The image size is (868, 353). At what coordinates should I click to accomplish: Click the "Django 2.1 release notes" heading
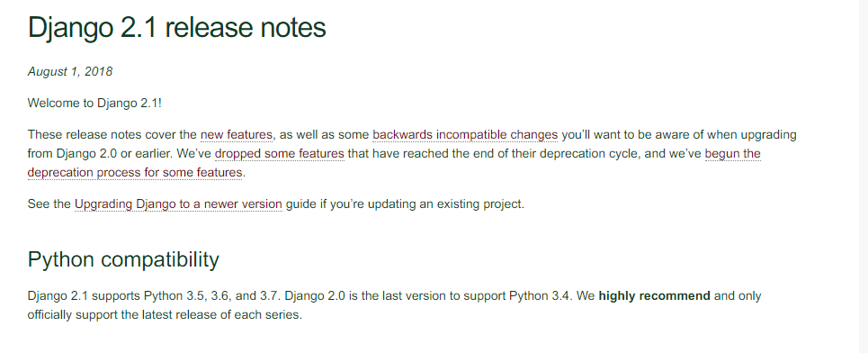176,27
